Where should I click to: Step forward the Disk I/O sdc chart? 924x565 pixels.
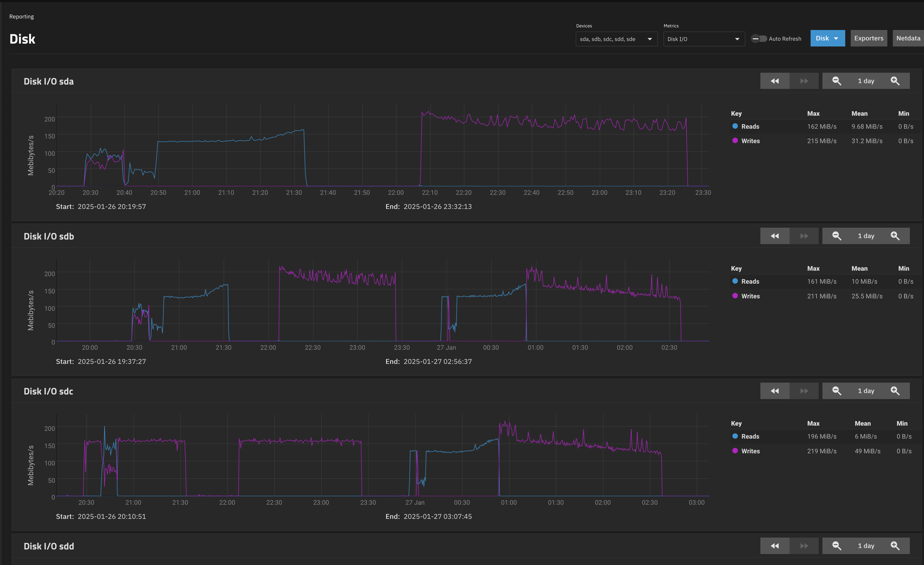coord(804,391)
